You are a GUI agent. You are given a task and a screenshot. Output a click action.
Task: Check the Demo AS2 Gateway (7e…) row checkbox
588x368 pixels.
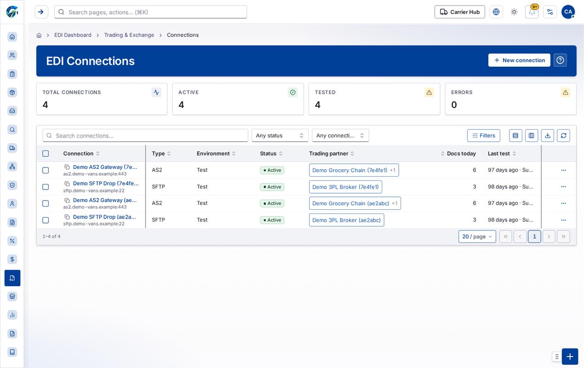pos(45,170)
